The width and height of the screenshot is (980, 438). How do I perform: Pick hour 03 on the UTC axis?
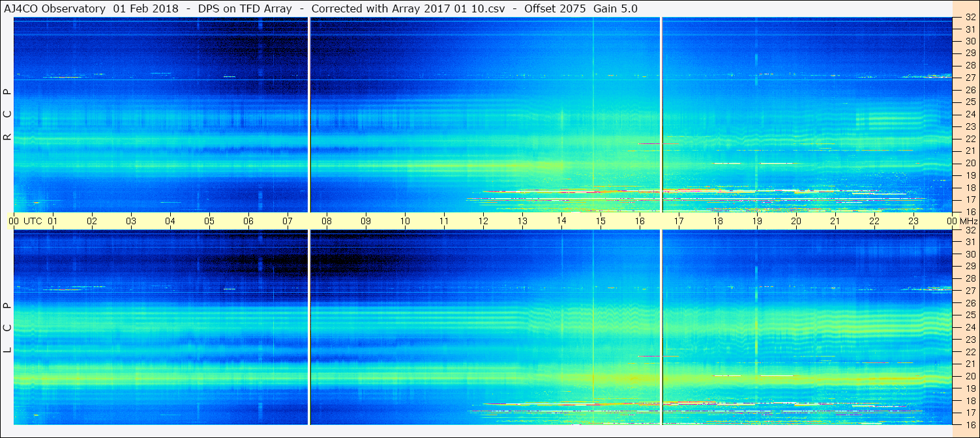pos(131,221)
